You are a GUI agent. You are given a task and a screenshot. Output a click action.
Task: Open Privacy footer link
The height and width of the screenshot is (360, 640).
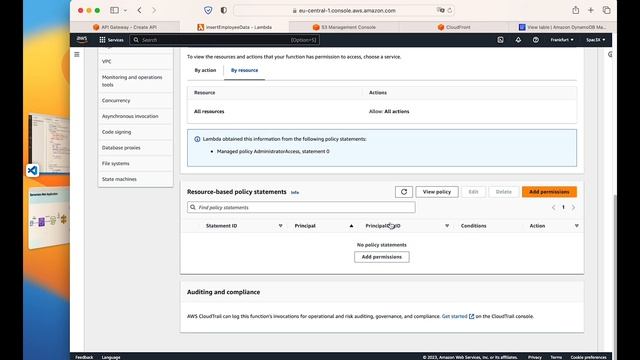pos(535,357)
